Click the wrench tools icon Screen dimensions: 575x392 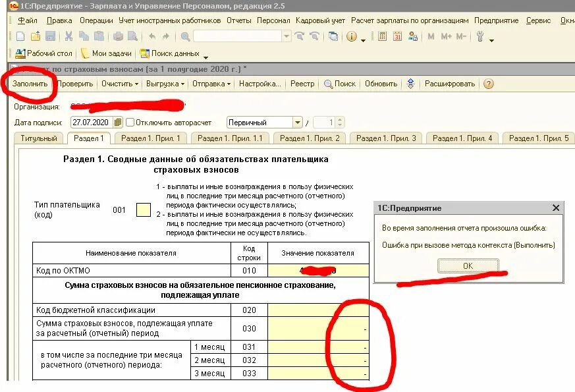[x=480, y=36]
